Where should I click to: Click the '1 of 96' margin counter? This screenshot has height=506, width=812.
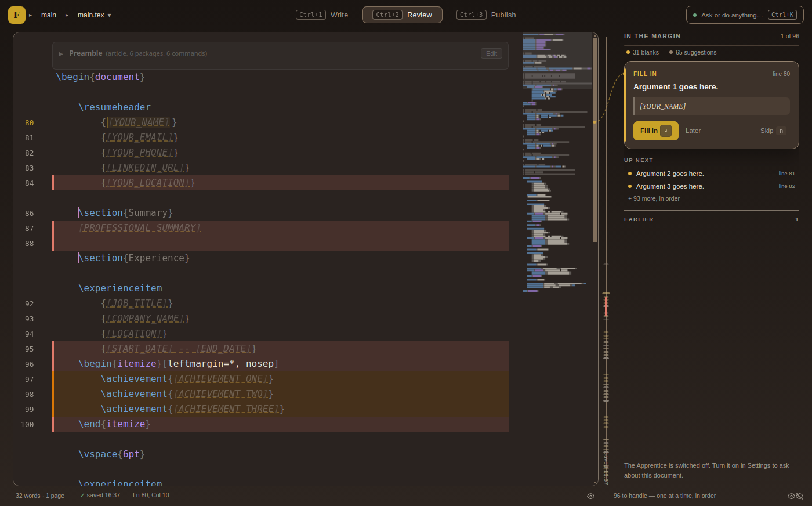pos(789,37)
